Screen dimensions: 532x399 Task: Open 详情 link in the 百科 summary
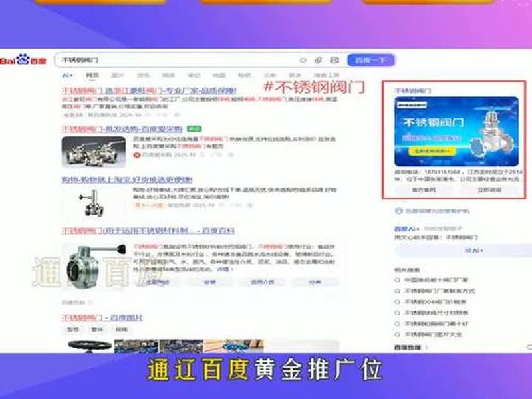tap(225, 269)
